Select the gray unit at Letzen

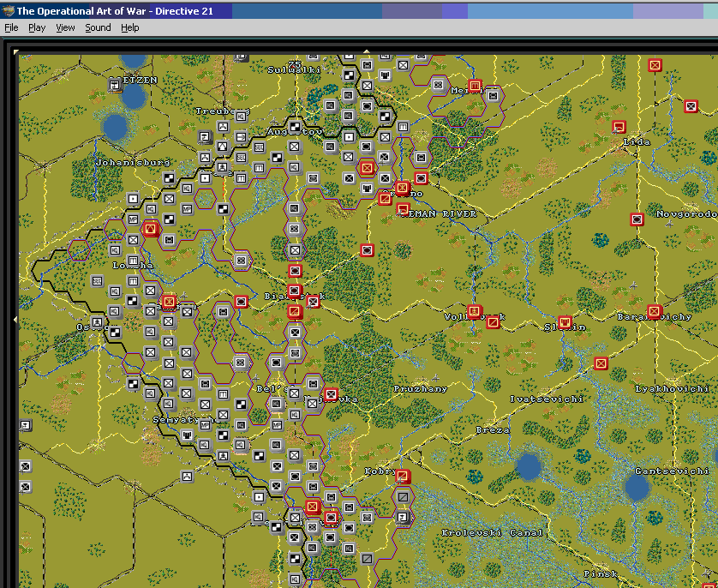click(x=115, y=85)
